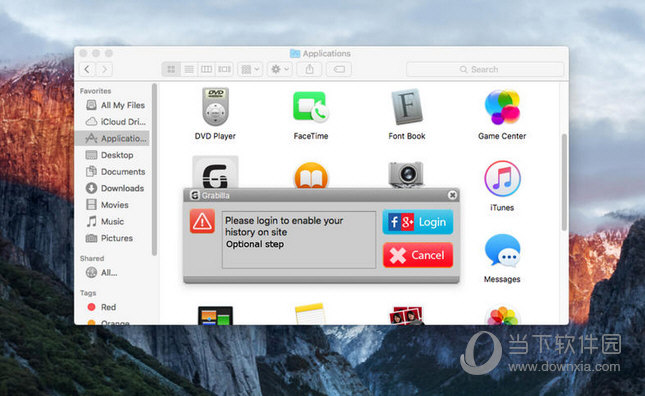Open the Action gear dropdown menu
645x396 pixels.
click(280, 69)
